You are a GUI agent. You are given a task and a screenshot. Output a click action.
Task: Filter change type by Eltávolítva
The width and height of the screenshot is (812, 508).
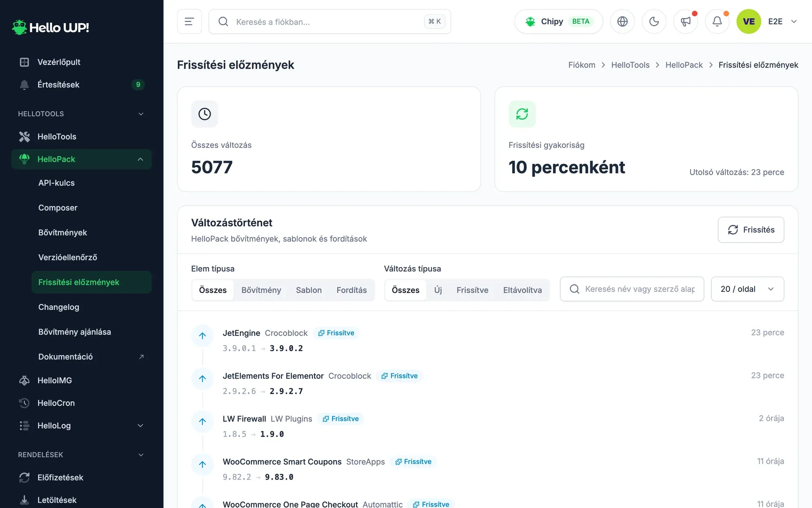coord(523,290)
